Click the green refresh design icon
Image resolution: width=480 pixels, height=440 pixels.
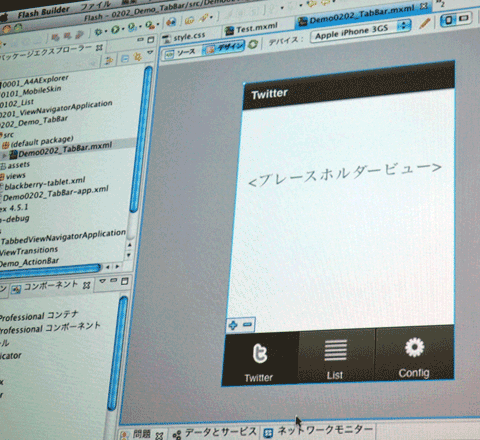click(x=253, y=44)
